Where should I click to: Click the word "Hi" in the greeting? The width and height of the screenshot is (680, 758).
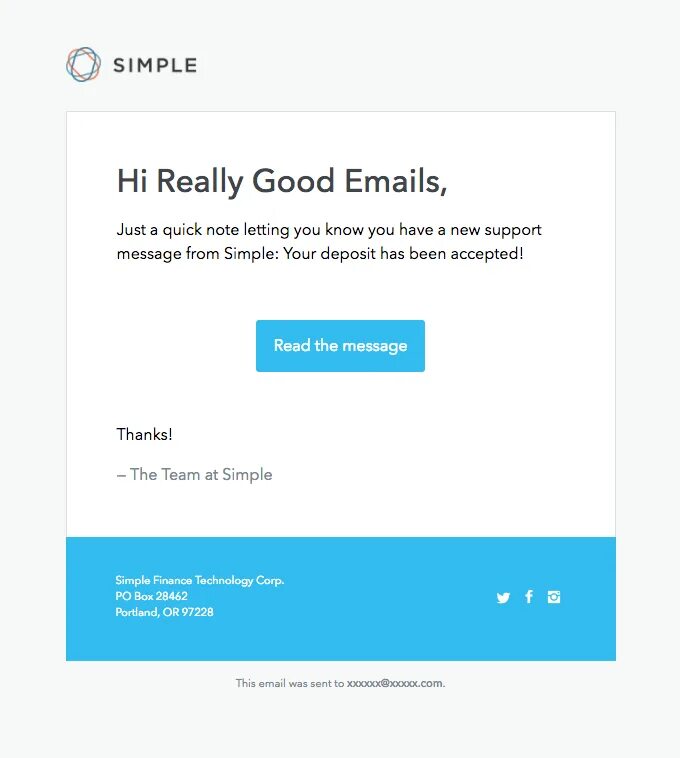pos(132,181)
